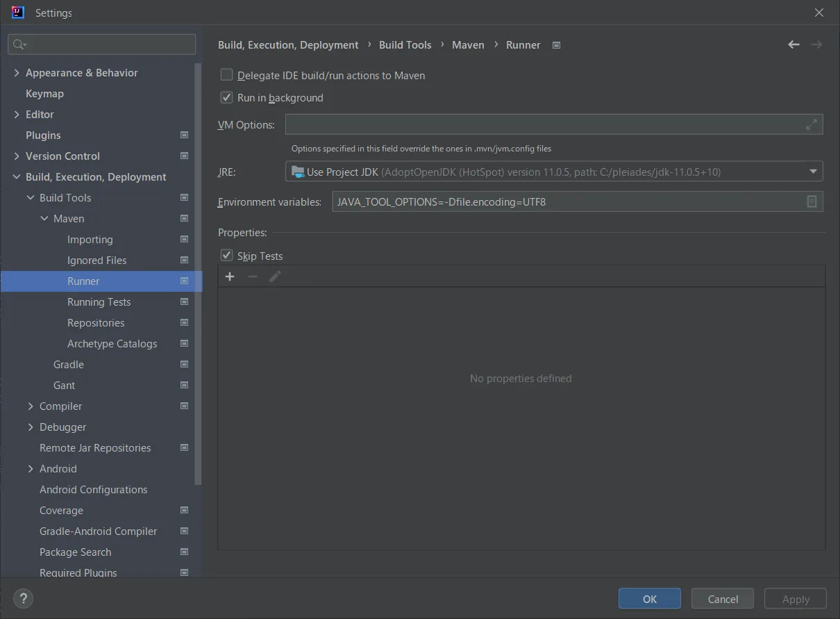This screenshot has height=619, width=840.
Task: Expand the Android node
Action: pyautogui.click(x=31, y=468)
